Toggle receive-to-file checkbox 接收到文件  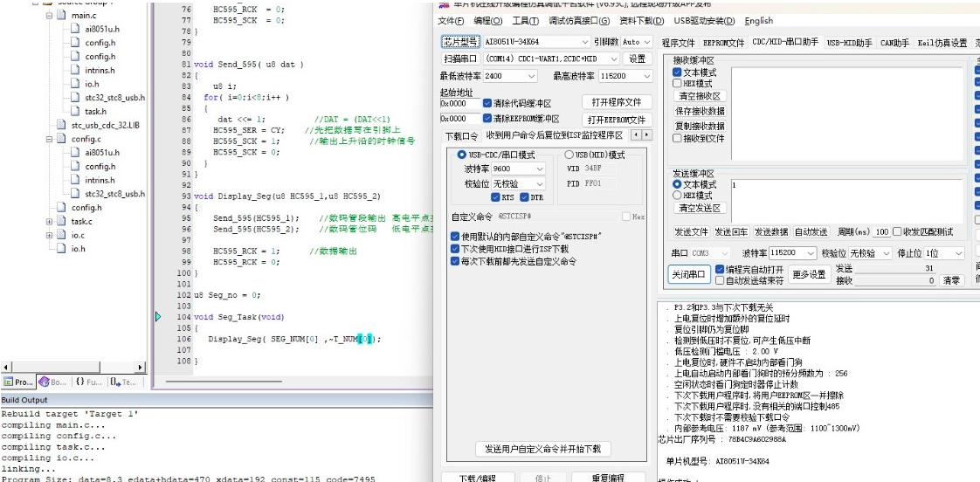677,138
